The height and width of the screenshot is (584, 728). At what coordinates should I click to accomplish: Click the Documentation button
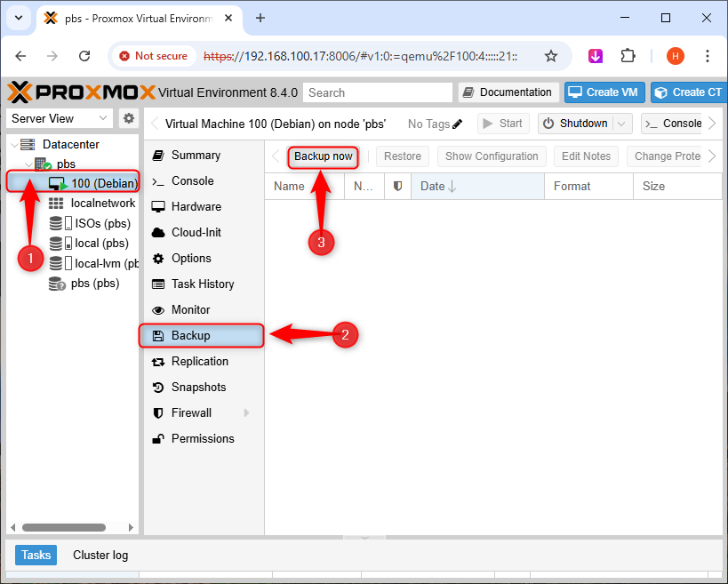tap(508, 92)
